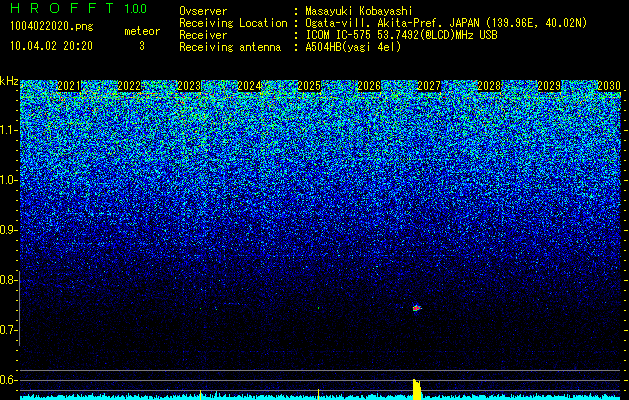Click the 0.6 kHz axis label
The height and width of the screenshot is (400, 629).
click(8, 380)
